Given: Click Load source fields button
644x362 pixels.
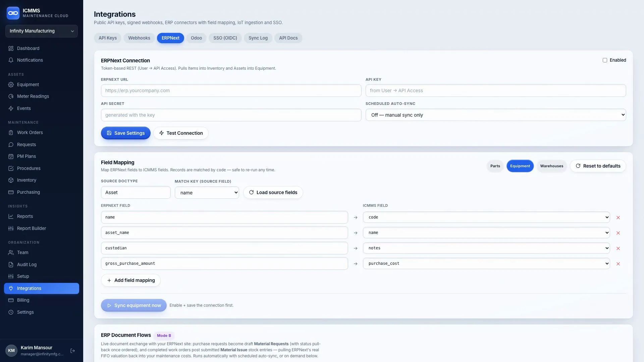Looking at the screenshot, I should tap(273, 193).
